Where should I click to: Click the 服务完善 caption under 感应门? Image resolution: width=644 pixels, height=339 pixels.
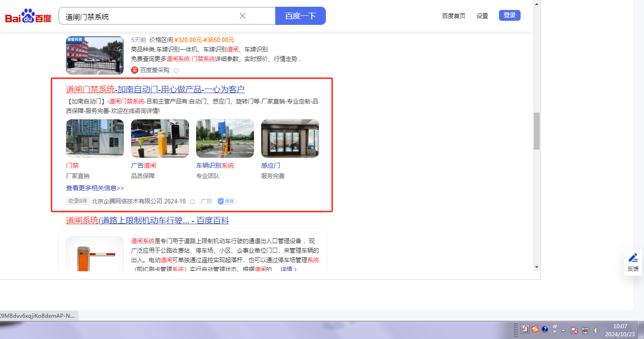273,176
